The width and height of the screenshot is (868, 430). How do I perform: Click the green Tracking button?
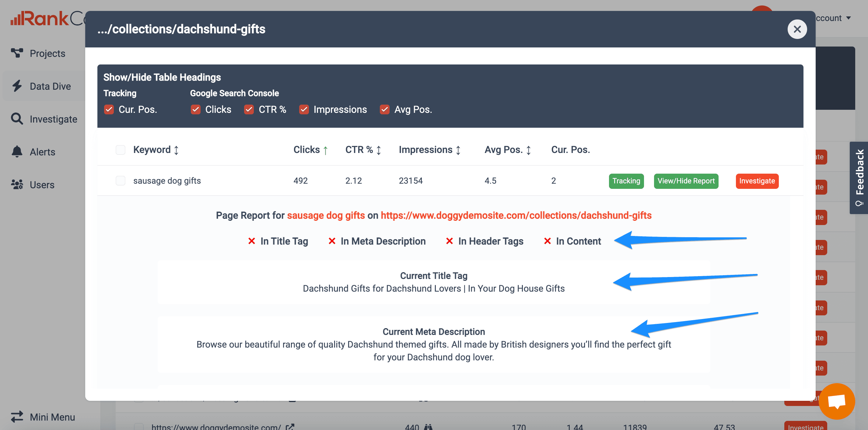coord(626,181)
